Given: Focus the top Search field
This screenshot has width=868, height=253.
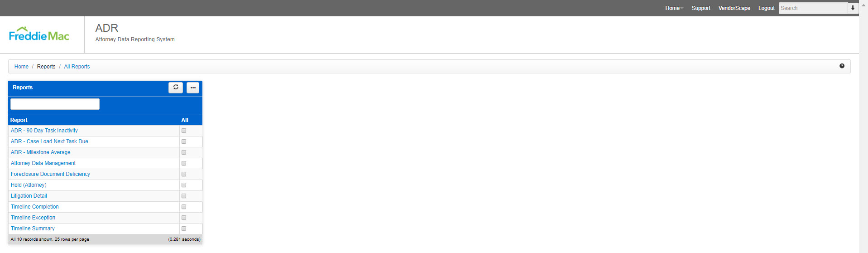Looking at the screenshot, I should [813, 8].
